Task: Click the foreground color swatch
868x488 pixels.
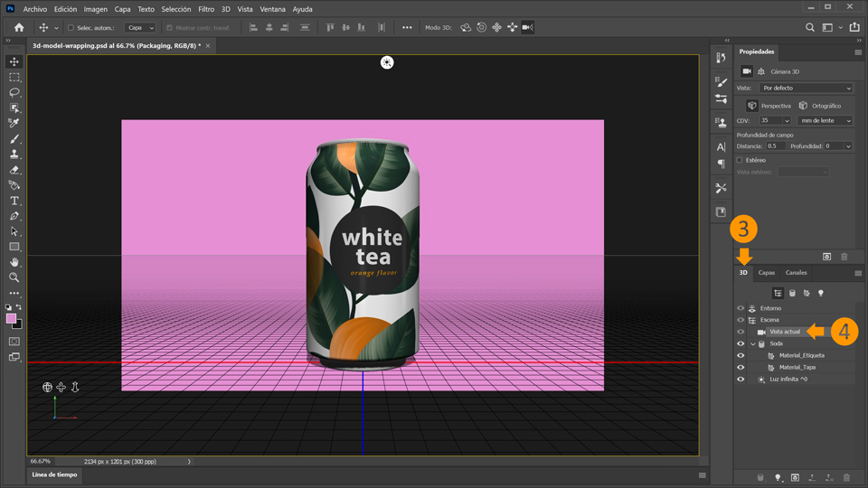Action: (11, 319)
